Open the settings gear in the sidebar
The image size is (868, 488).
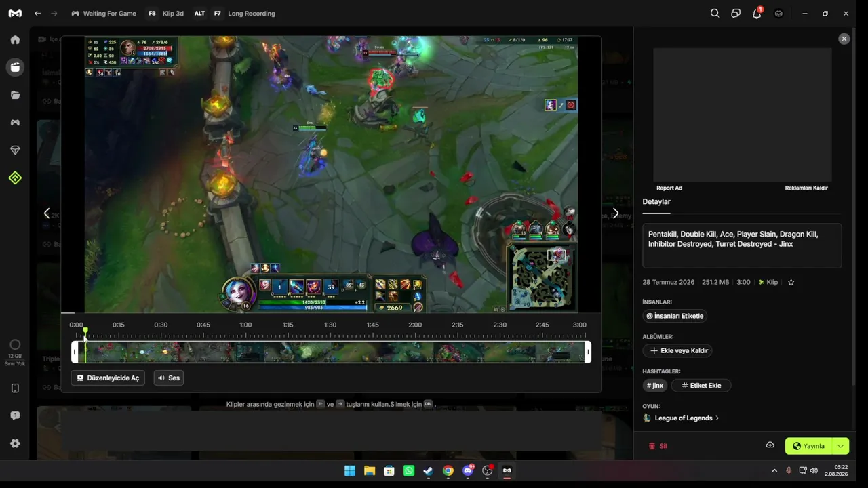pos(15,443)
